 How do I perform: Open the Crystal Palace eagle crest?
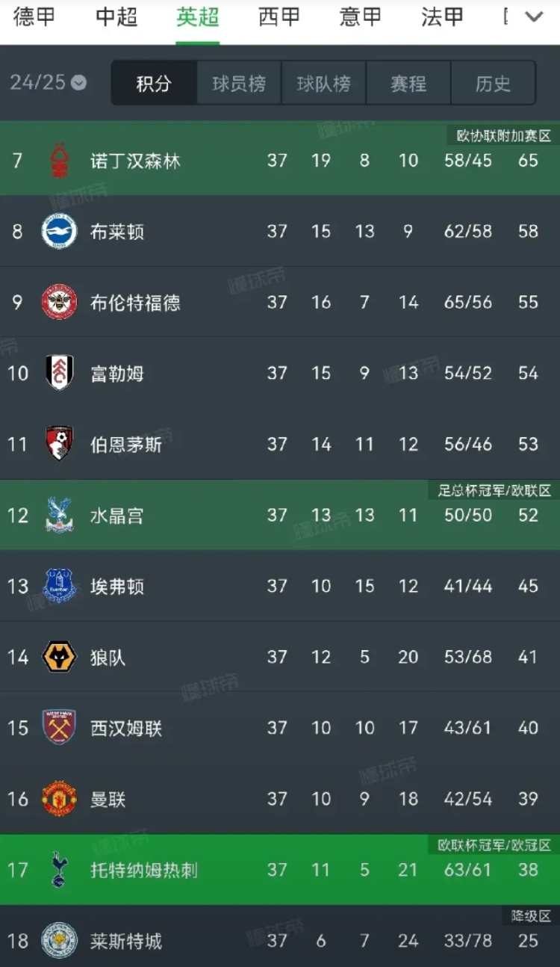coord(59,515)
